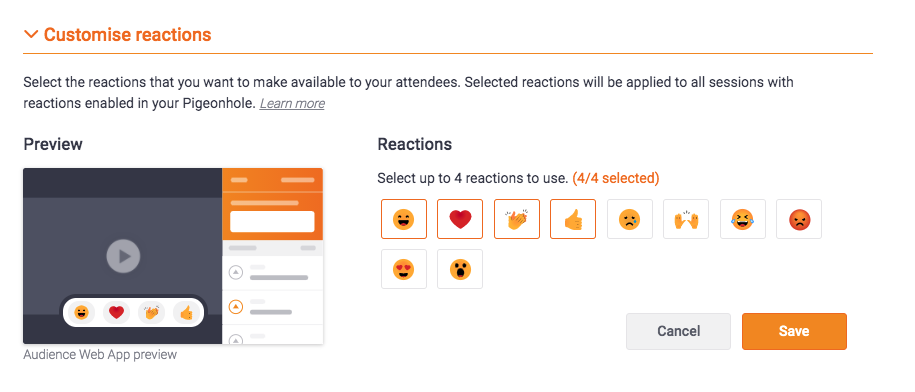Choose the angry red face reaction
Screen dimensions: 915x392
pyautogui.click(x=799, y=219)
